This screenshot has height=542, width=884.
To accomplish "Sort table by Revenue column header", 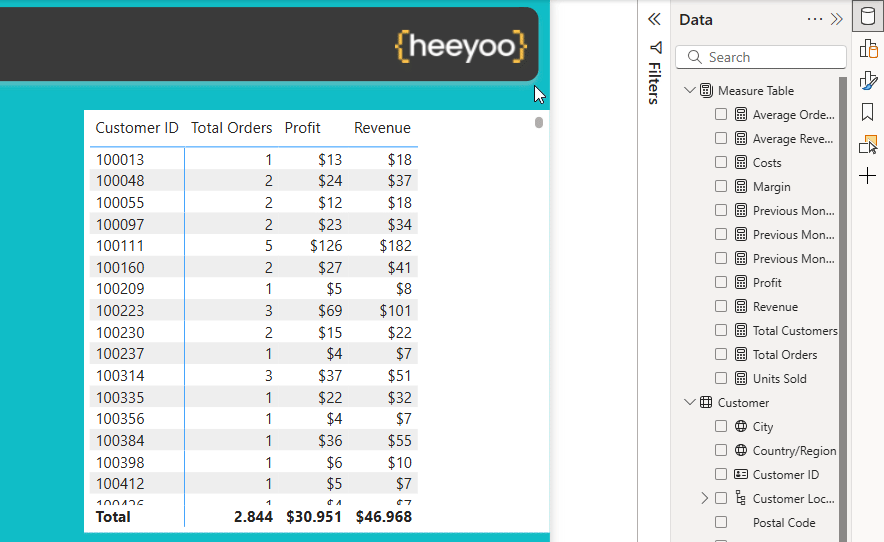I will [382, 128].
